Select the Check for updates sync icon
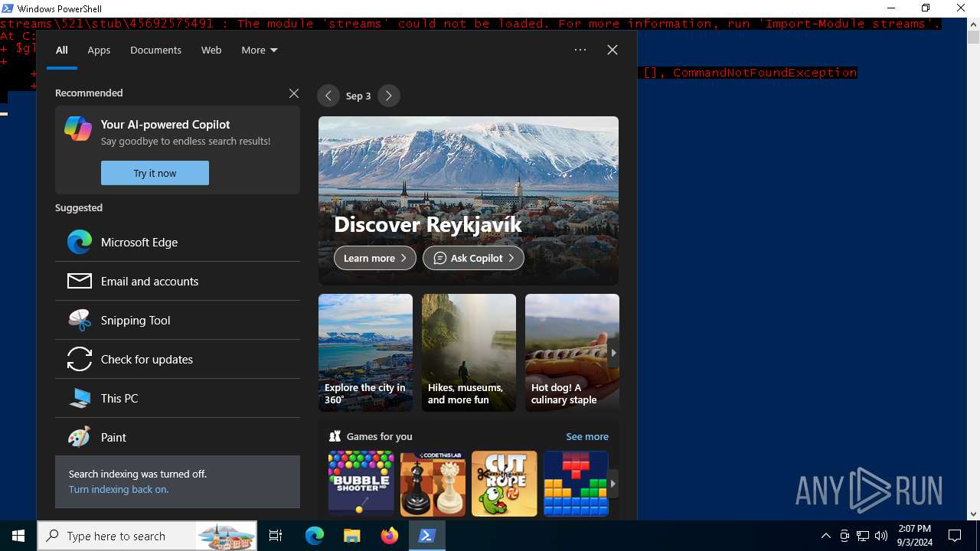Screen dimensions: 980x551 [80, 359]
